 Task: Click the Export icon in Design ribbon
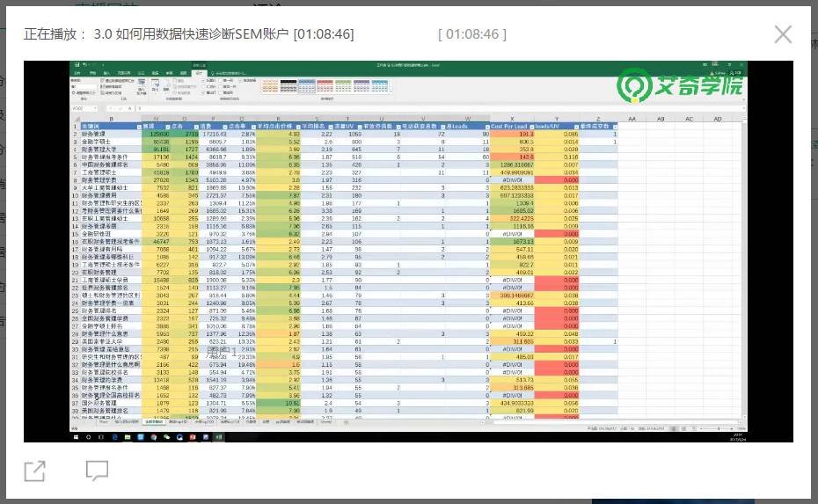156,84
